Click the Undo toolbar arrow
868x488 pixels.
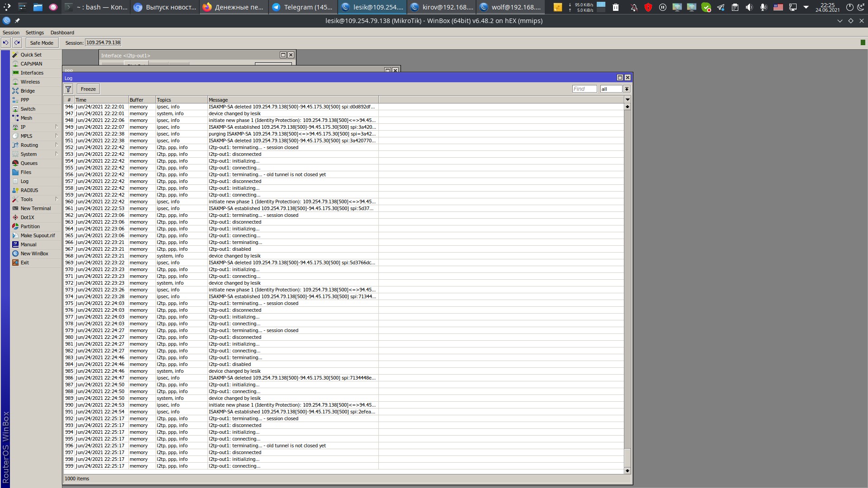[x=5, y=43]
